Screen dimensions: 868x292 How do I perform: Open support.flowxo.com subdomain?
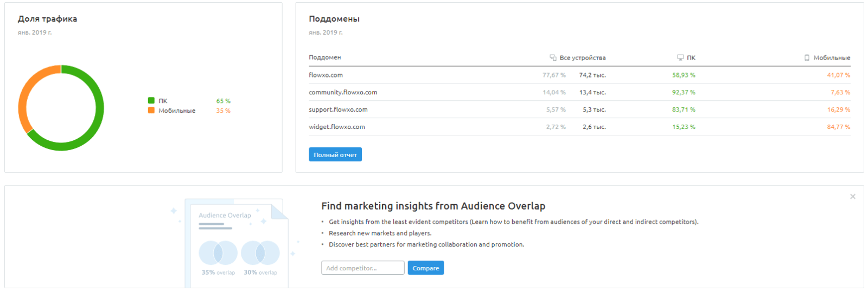coord(338,109)
